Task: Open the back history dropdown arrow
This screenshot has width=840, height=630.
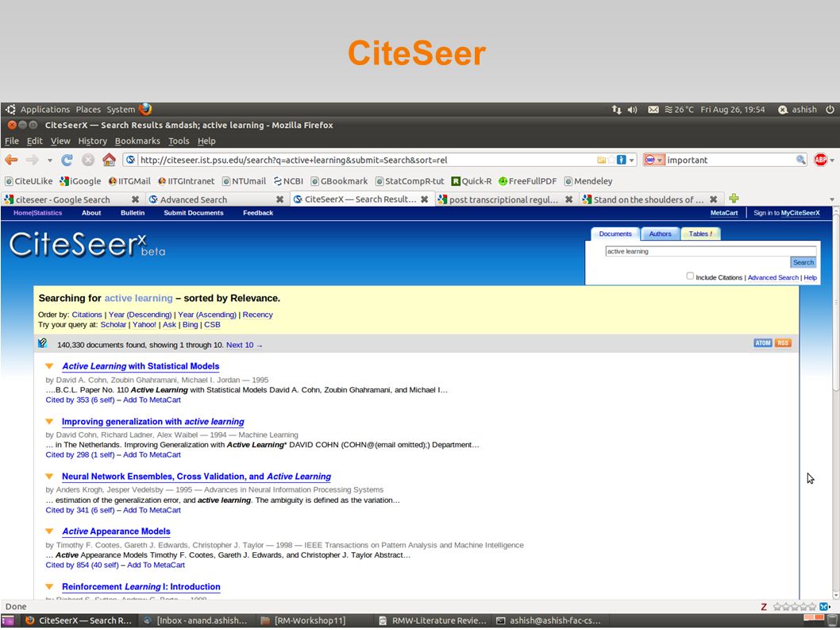Action: point(50,160)
